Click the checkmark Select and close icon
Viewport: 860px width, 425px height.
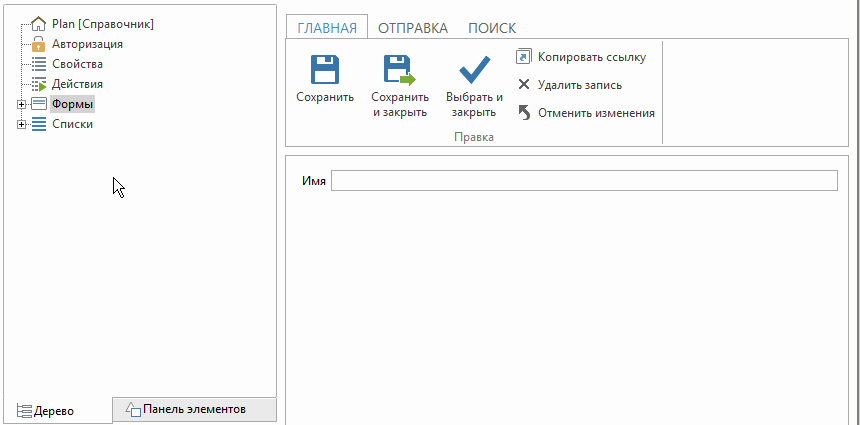(x=473, y=70)
